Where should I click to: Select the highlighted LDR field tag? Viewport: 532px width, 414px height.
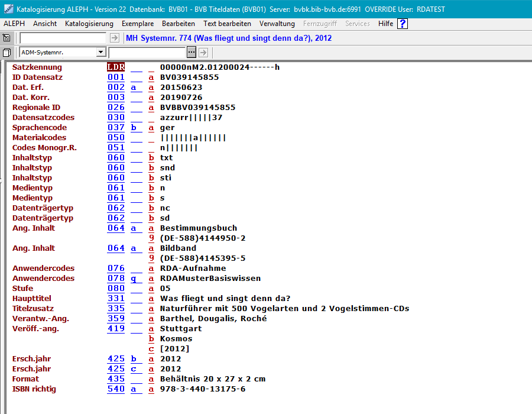point(116,67)
